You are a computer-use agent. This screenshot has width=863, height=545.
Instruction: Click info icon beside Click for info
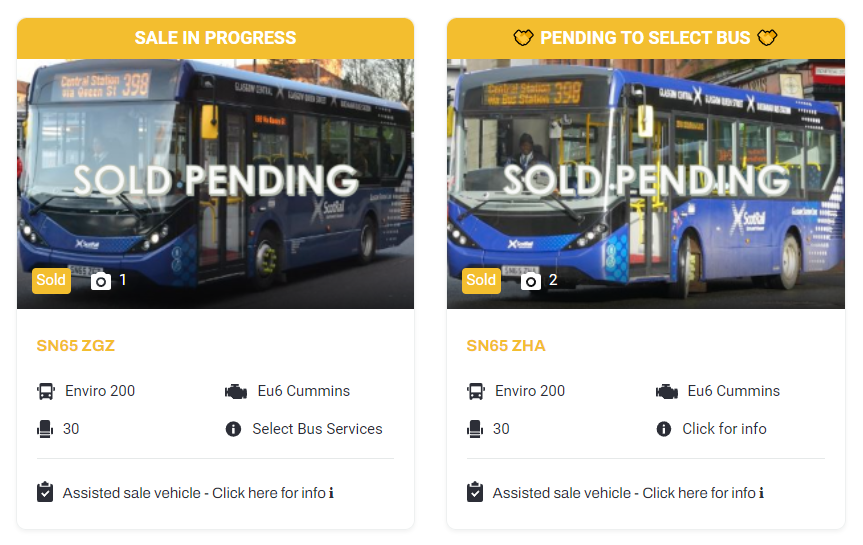(x=663, y=429)
